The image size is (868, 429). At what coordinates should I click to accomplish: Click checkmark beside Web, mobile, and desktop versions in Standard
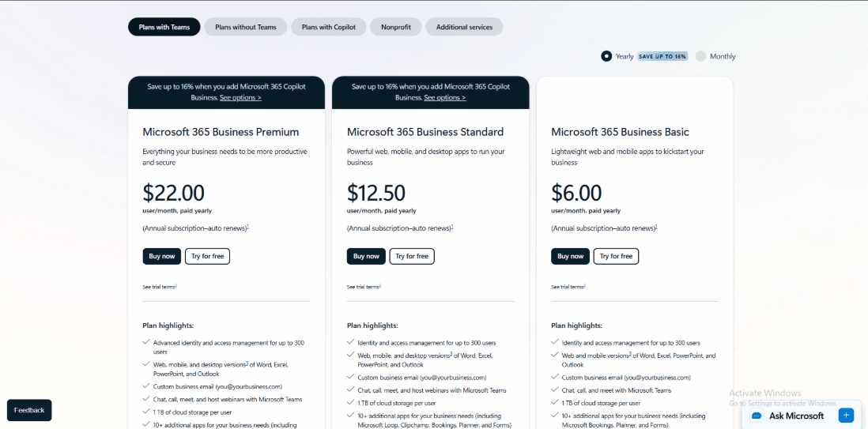350,356
